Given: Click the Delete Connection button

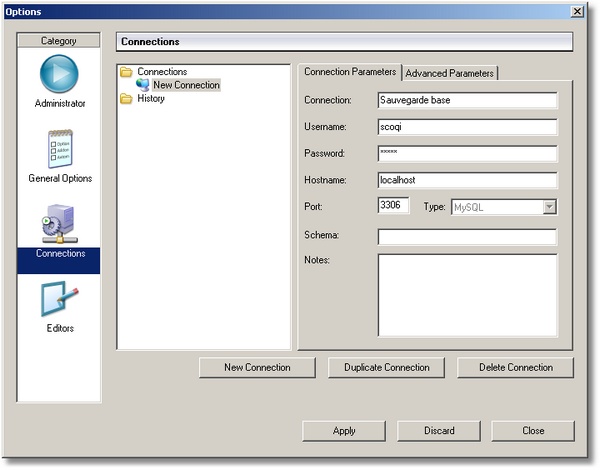Looking at the screenshot, I should 515,367.
